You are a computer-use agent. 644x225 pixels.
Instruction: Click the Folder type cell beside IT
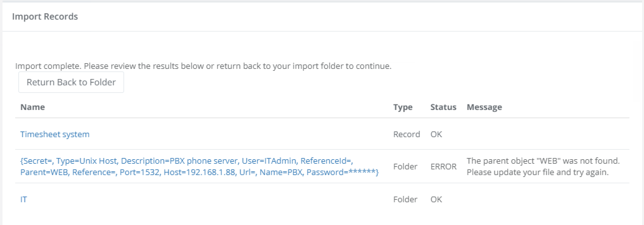click(x=405, y=199)
